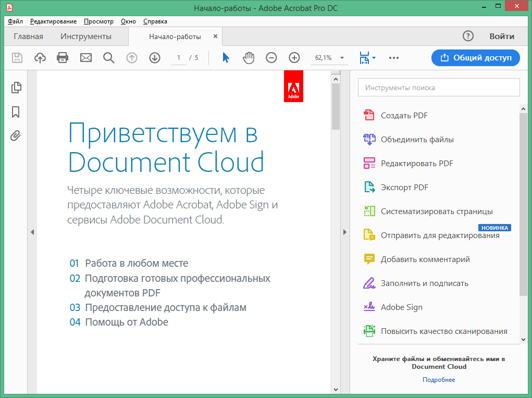Click the Объединить файлы icon

click(x=369, y=139)
